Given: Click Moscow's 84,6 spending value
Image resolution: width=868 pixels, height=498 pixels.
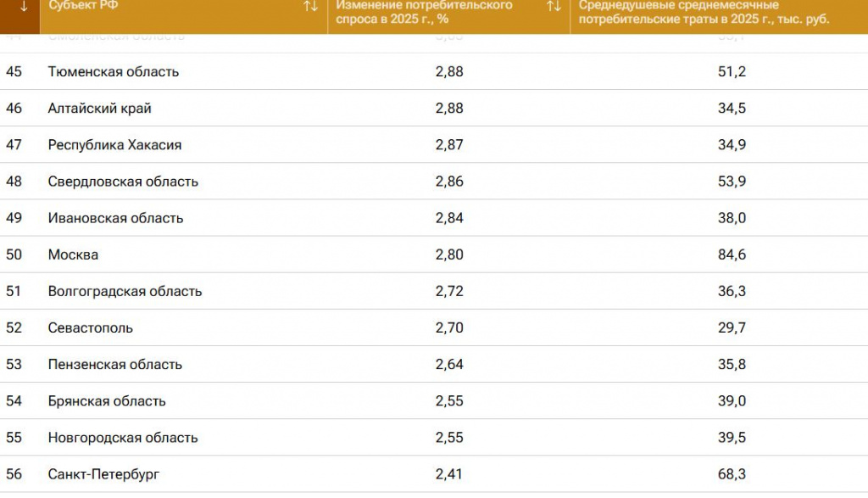Looking at the screenshot, I should coord(732,255).
